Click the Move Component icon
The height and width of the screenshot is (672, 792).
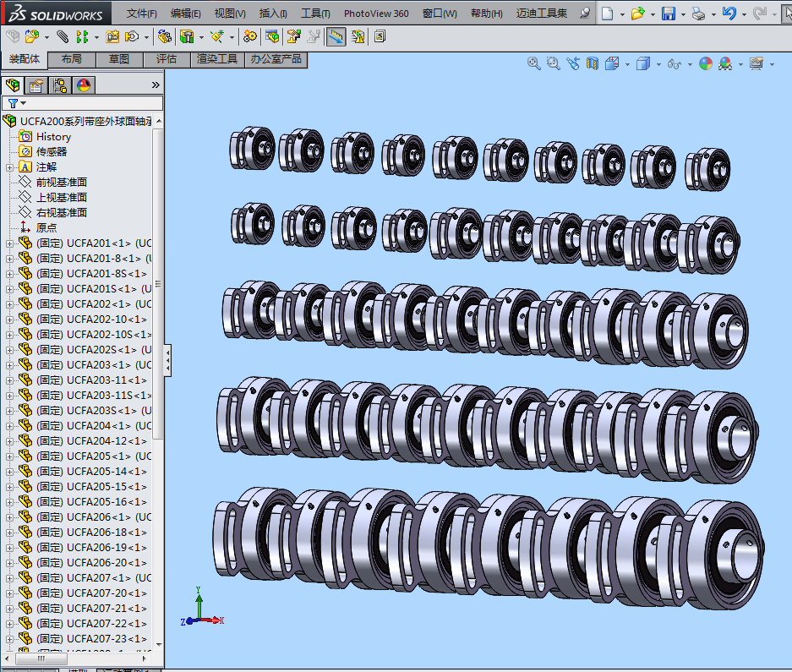tap(132, 36)
